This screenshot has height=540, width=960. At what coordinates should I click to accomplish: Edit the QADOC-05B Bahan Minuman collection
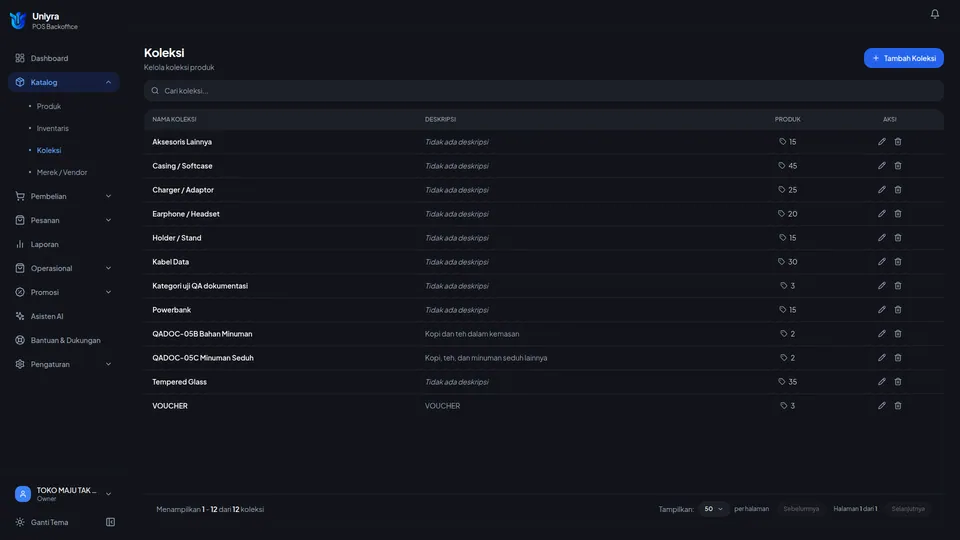click(x=882, y=334)
